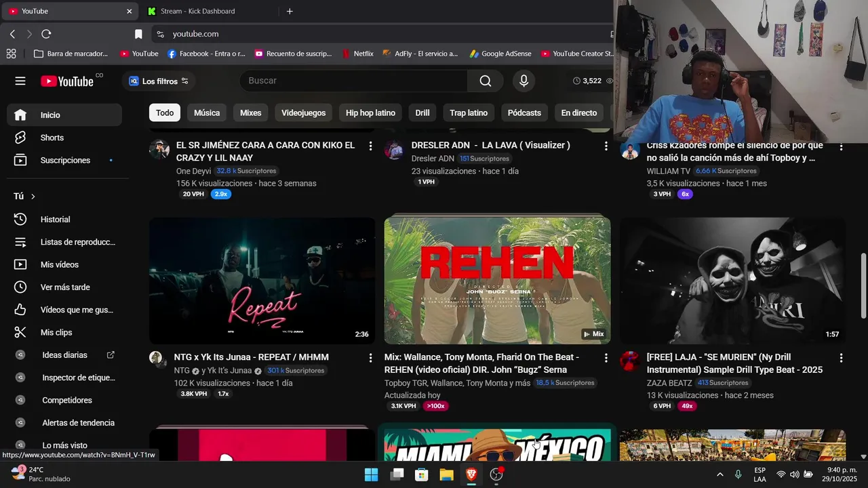Select the Todo filter chip

click(165, 113)
